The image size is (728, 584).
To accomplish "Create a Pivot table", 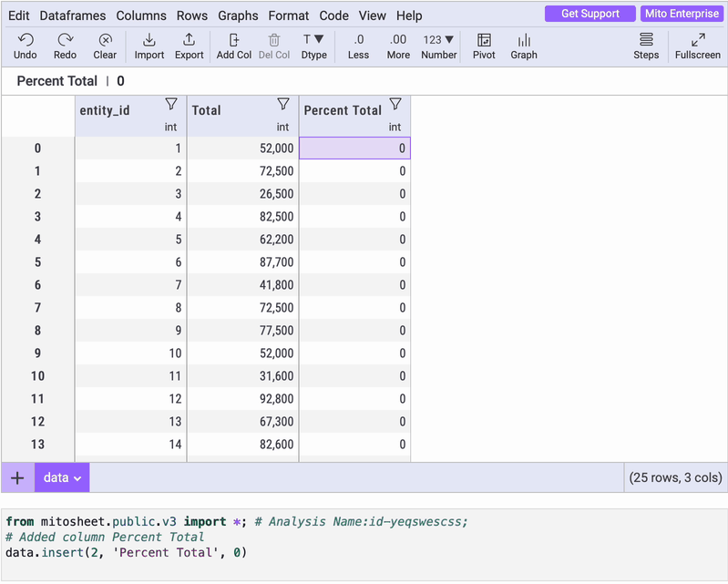I will pyautogui.click(x=484, y=46).
